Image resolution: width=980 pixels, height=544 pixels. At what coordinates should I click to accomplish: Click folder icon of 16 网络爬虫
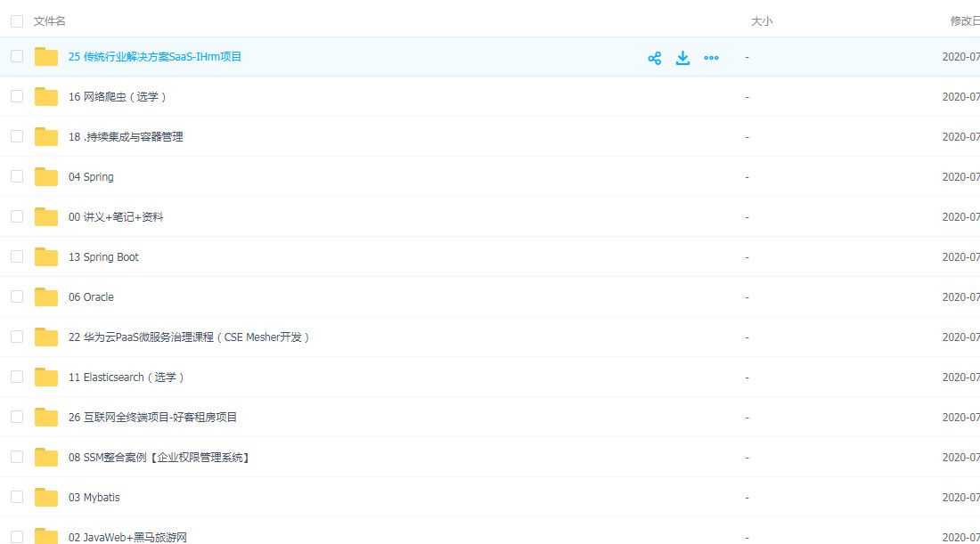pyautogui.click(x=46, y=97)
